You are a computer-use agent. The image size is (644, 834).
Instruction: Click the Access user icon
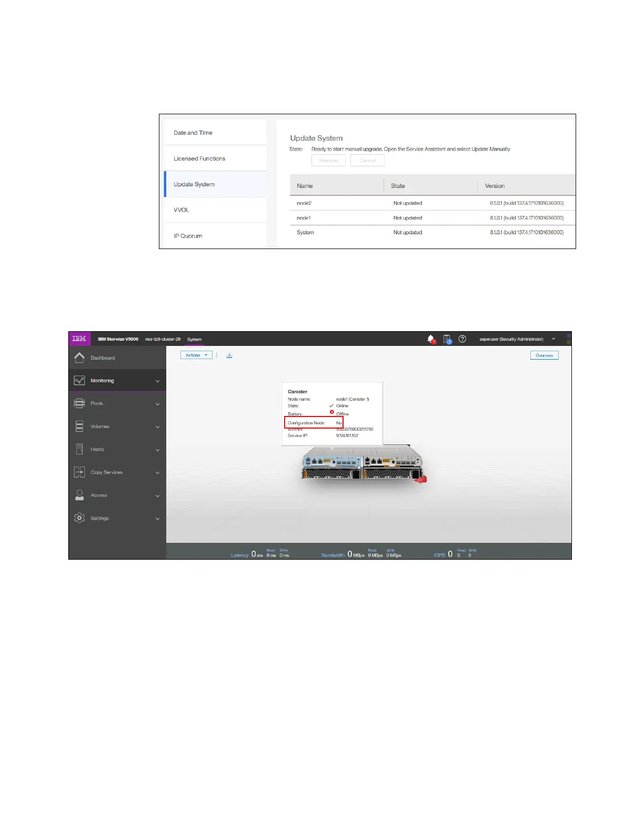click(79, 495)
